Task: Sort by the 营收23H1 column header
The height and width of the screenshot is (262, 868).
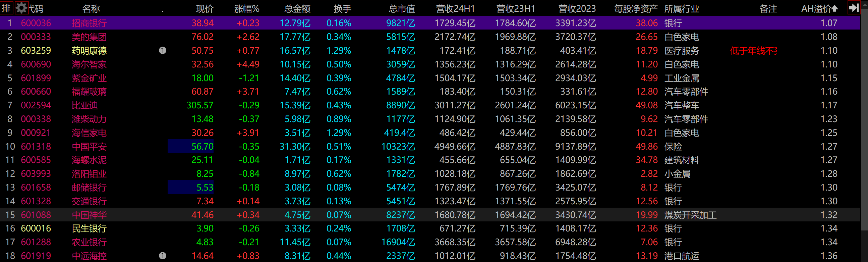Action: point(516,8)
